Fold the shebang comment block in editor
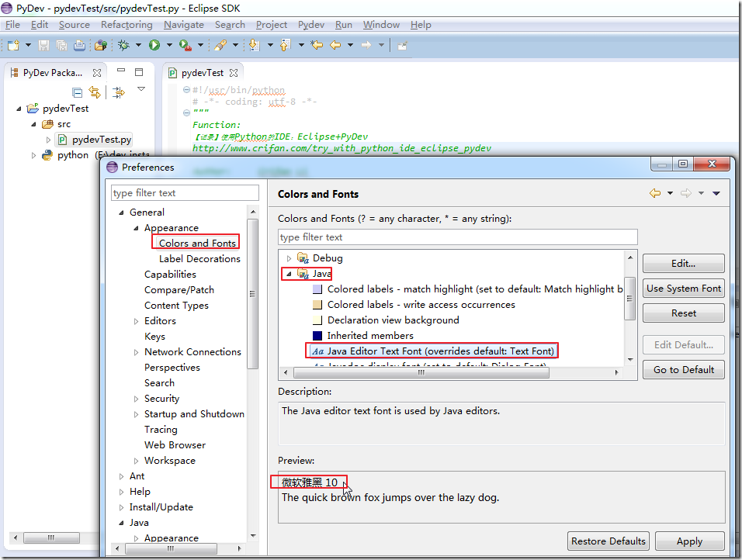 pos(186,89)
